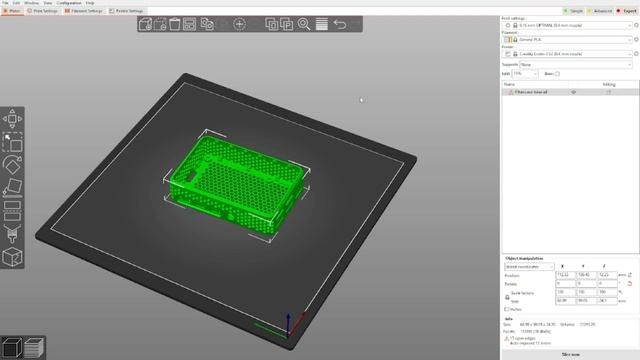
Task: Click the Add instance plus icon
Action: (239, 24)
